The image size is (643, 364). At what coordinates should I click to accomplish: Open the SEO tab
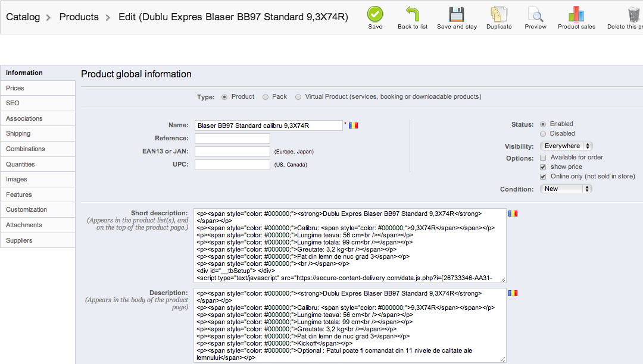38,103
